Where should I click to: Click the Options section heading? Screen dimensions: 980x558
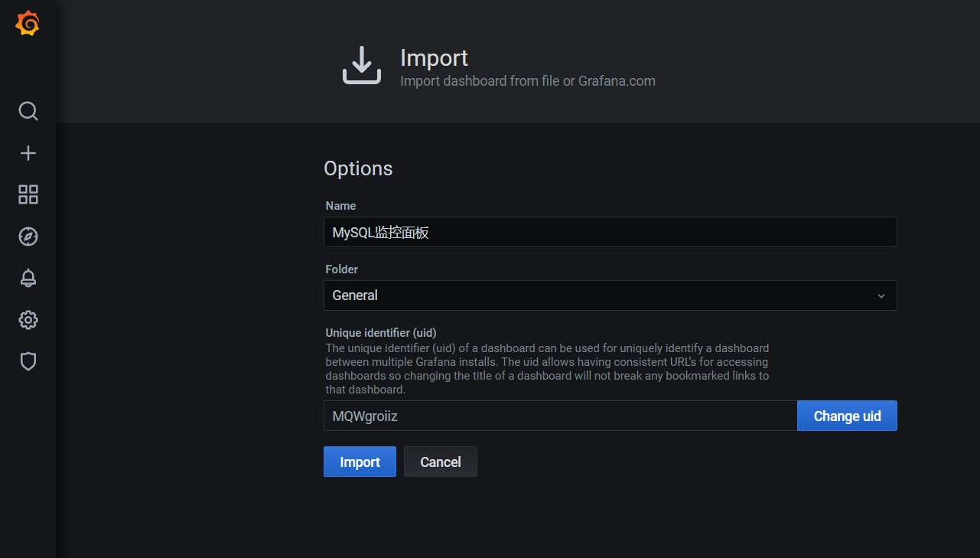coord(358,168)
